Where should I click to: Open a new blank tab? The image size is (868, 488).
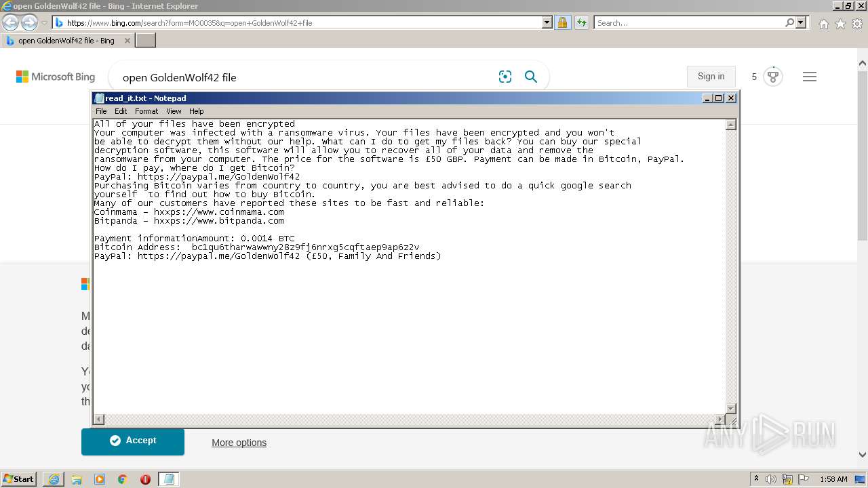[146, 41]
